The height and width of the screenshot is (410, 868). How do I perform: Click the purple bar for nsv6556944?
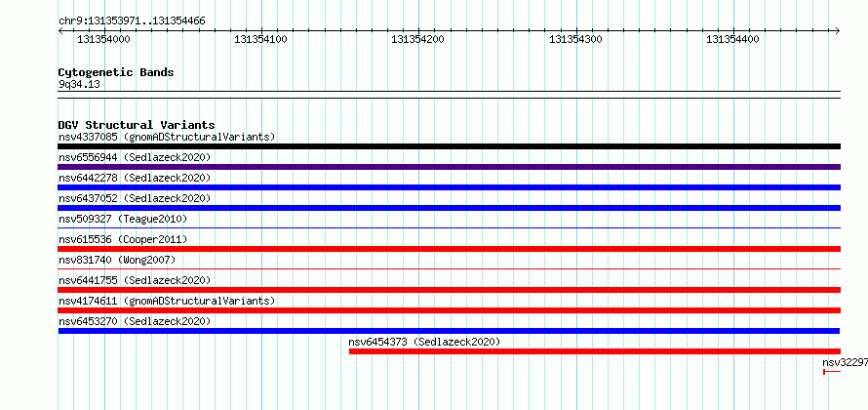[449, 167]
